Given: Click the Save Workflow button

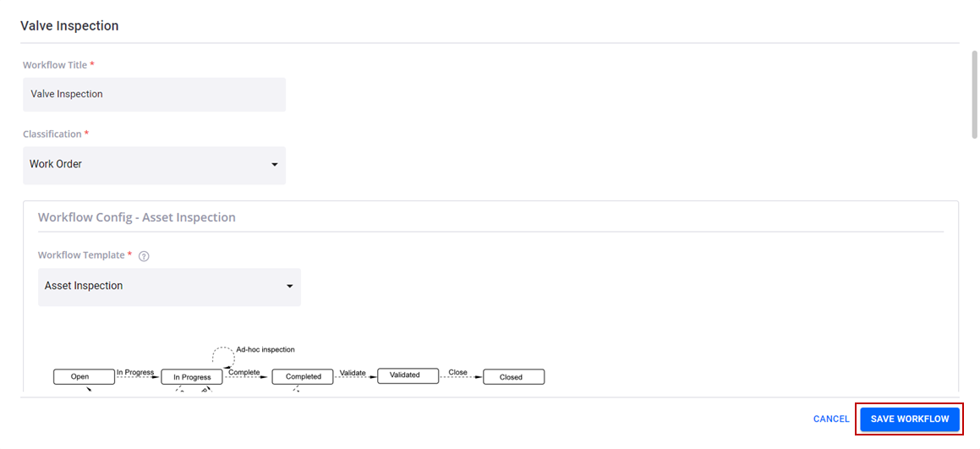Looking at the screenshot, I should [x=909, y=419].
